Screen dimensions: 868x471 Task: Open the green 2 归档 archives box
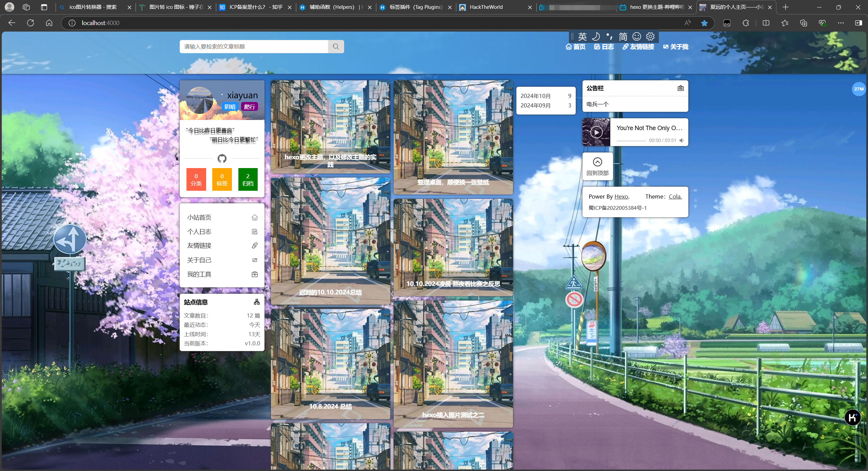(248, 179)
